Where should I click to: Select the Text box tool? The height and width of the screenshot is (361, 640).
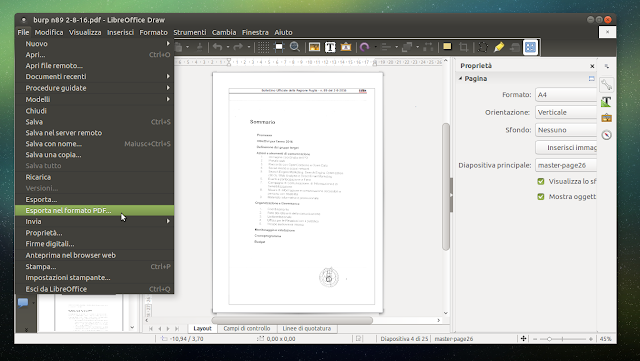point(330,47)
